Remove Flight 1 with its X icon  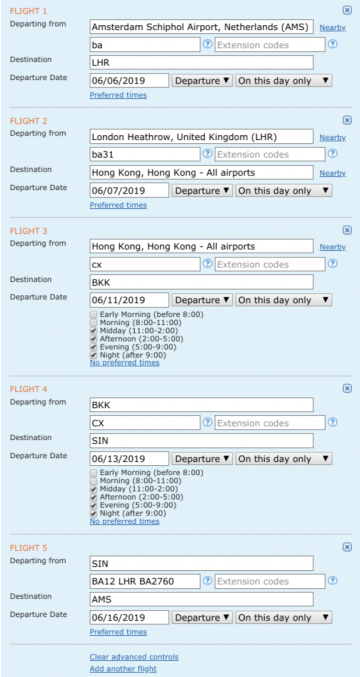(347, 10)
